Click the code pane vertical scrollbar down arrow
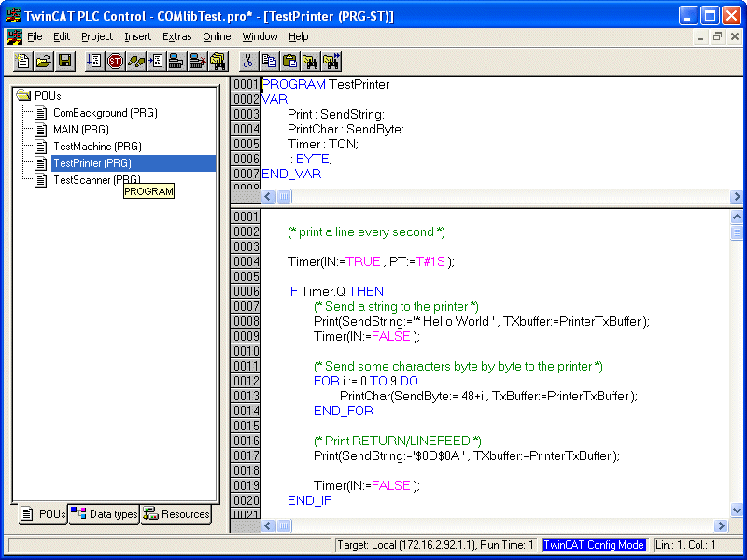This screenshot has width=747, height=560. click(737, 510)
